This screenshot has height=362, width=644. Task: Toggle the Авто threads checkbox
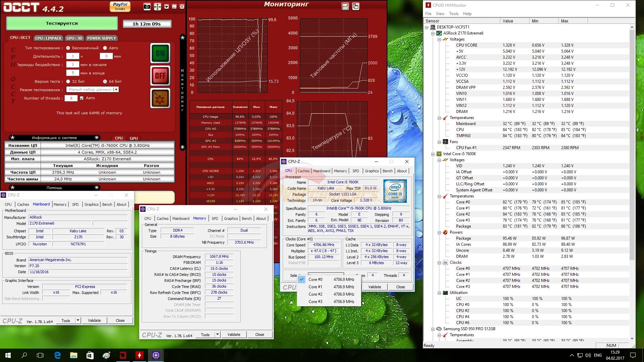(x=82, y=98)
